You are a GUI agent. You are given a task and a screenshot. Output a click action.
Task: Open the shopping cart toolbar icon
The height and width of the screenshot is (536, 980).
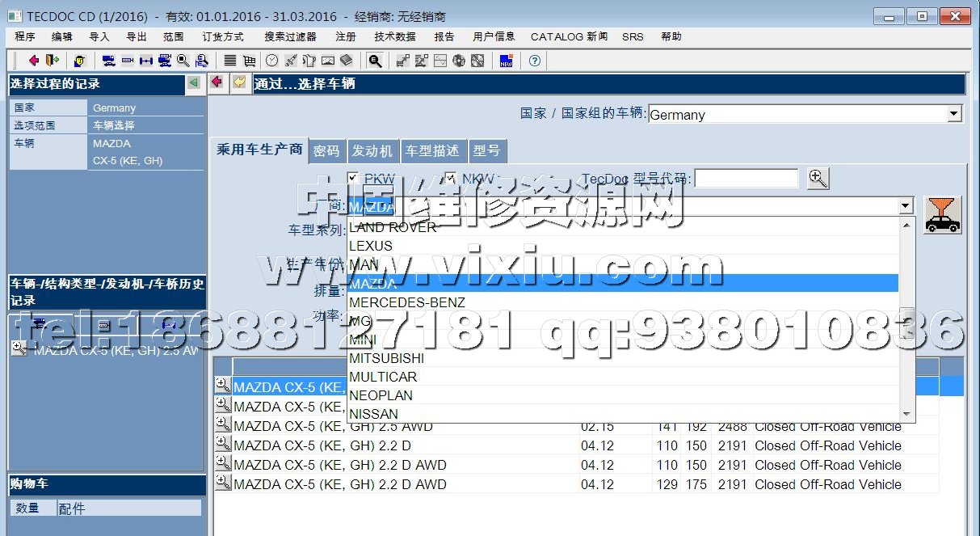(250, 61)
